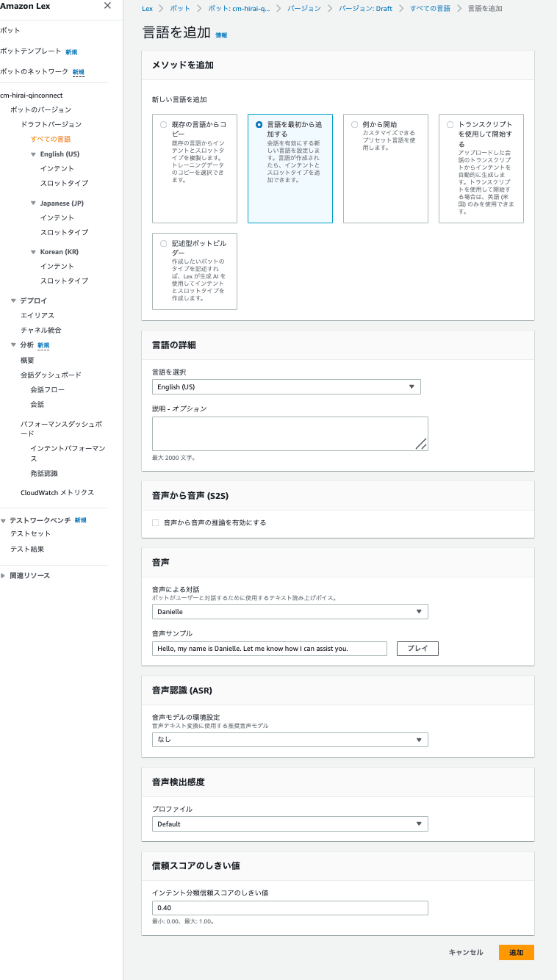This screenshot has width=557, height=980.
Task: Open パフォーマンスダッシュボード in sidebar
Action: pyautogui.click(x=62, y=429)
